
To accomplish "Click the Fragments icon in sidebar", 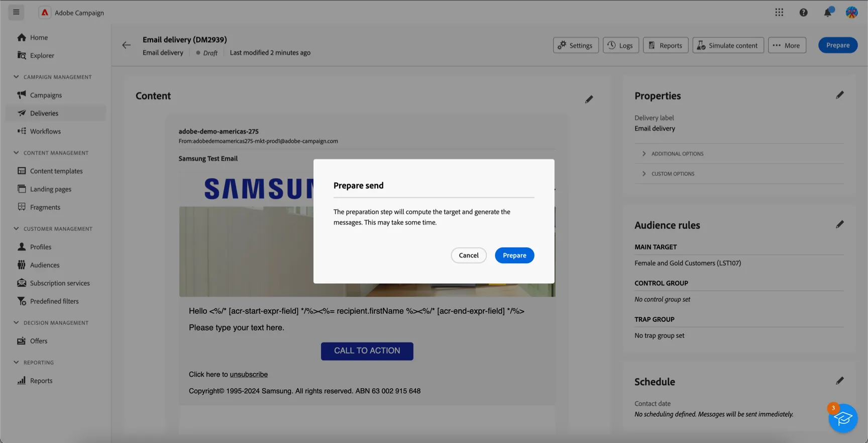I will point(22,207).
